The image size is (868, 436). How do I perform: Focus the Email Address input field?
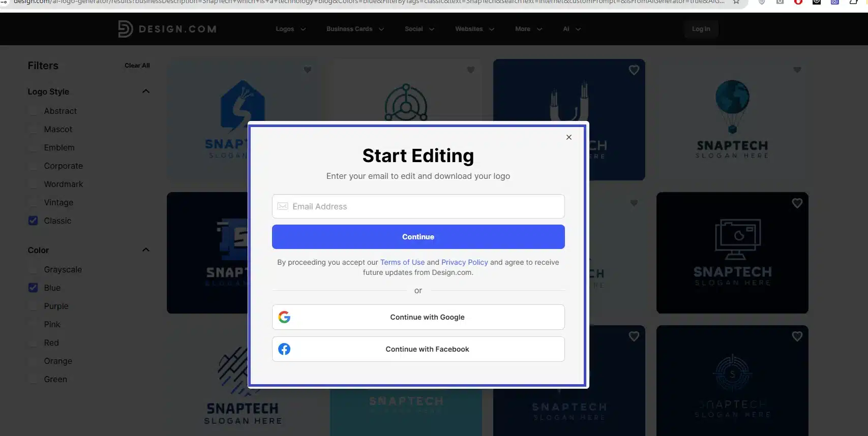[418, 206]
